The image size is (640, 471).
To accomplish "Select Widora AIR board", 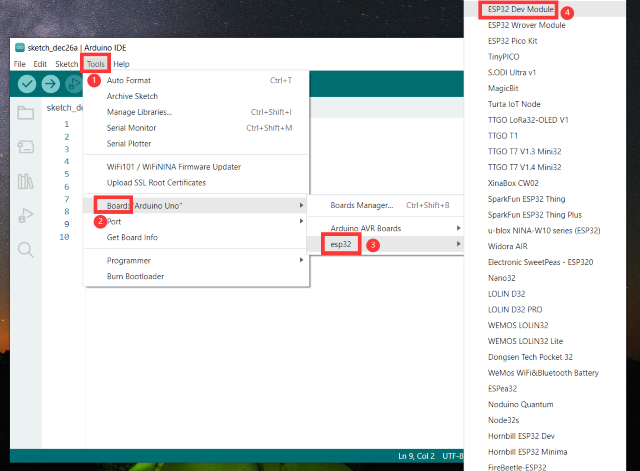I will point(544,247).
